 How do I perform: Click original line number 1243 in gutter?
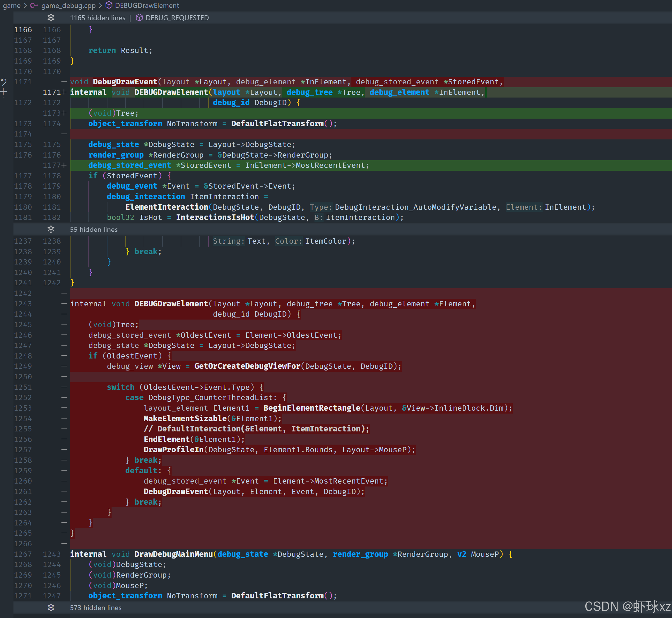click(x=23, y=304)
